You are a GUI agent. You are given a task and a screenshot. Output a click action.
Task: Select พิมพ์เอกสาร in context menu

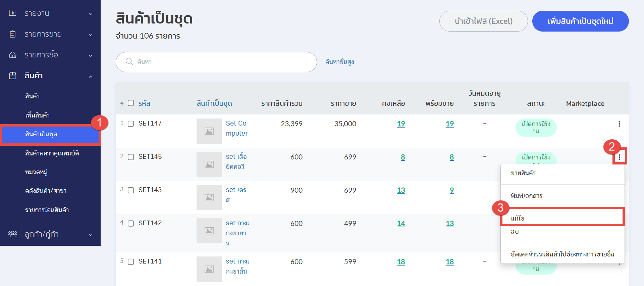[562, 196]
